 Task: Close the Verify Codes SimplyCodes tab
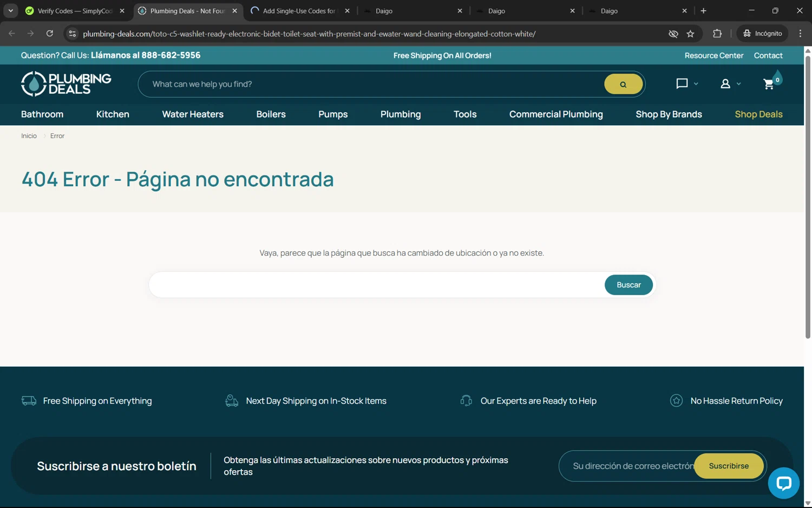(122, 11)
